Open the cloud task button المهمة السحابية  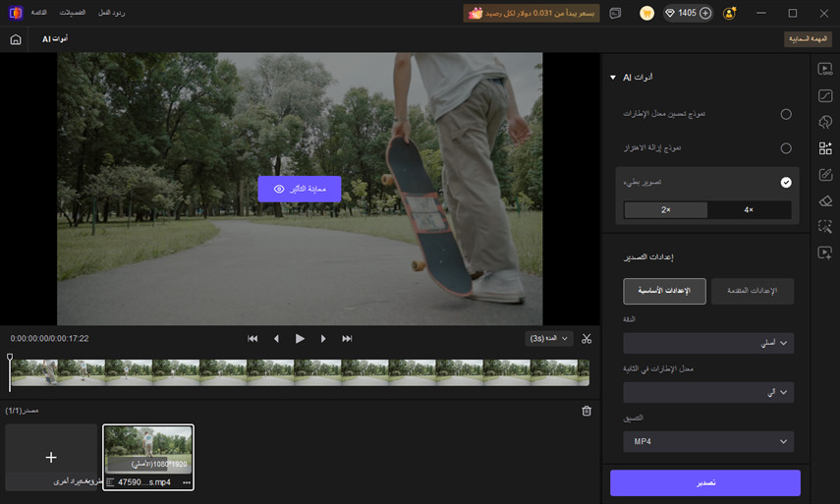pos(808,39)
